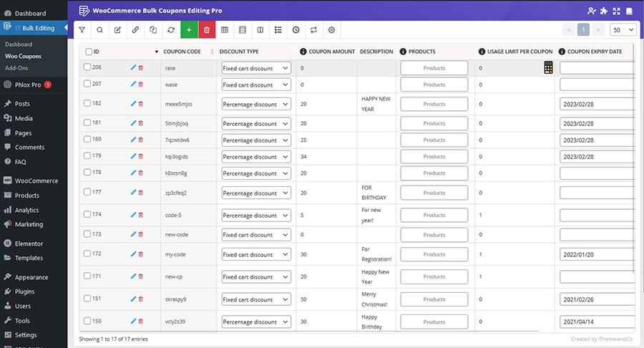This screenshot has width=644, height=348.
Task: Open the filter tool in toolbar
Action: point(82,29)
